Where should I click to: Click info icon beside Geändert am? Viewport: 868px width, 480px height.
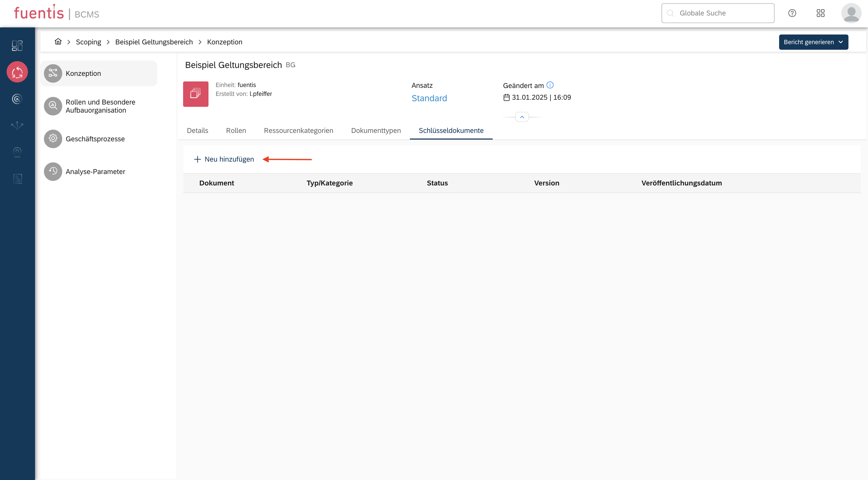point(550,85)
